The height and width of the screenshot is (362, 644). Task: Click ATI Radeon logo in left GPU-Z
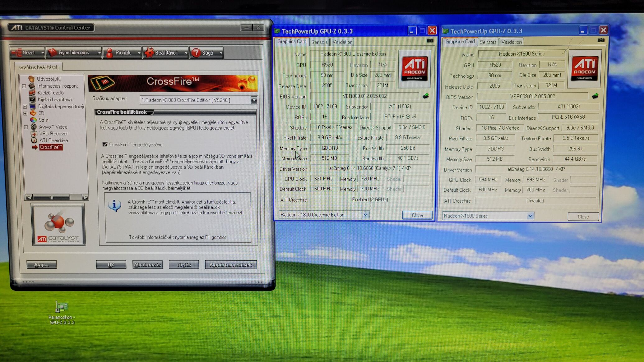[414, 69]
